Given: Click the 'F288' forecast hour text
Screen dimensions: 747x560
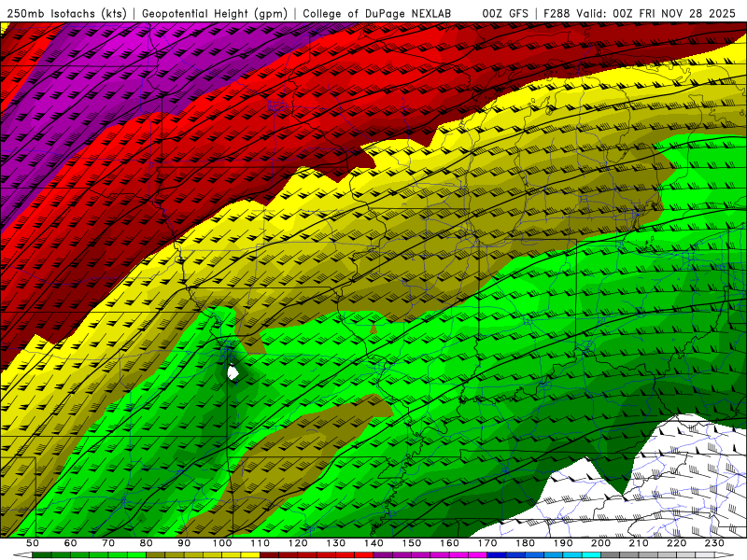Looking at the screenshot, I should (x=557, y=14).
